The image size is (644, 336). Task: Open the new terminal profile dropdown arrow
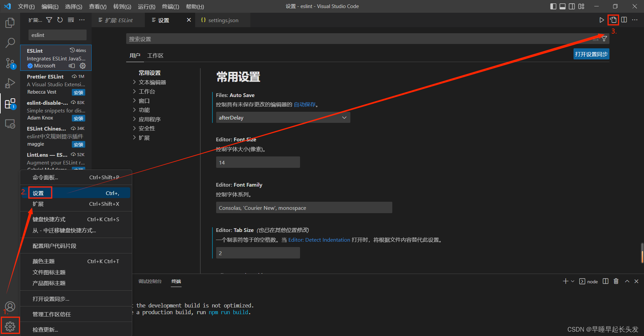(573, 281)
